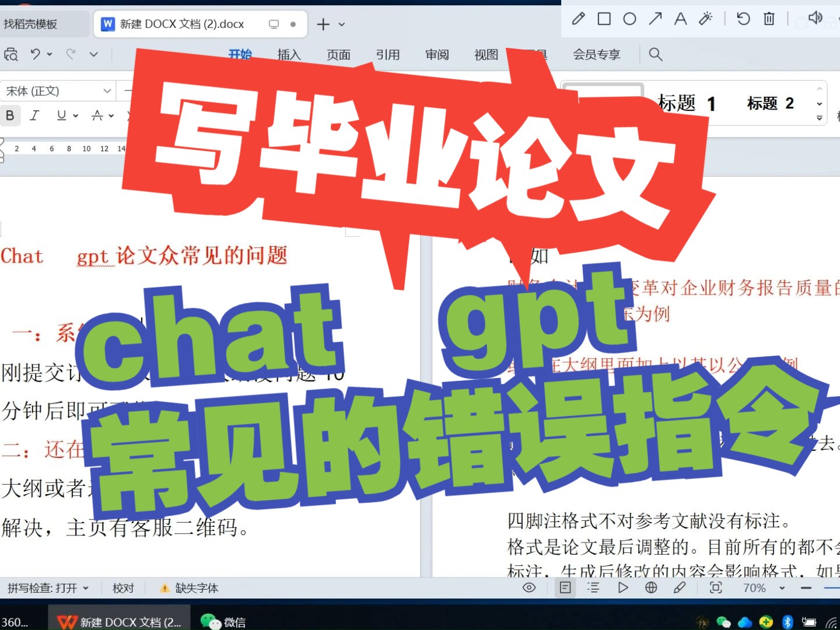
Task: Select the arrow annotation tool
Action: pyautogui.click(x=655, y=19)
